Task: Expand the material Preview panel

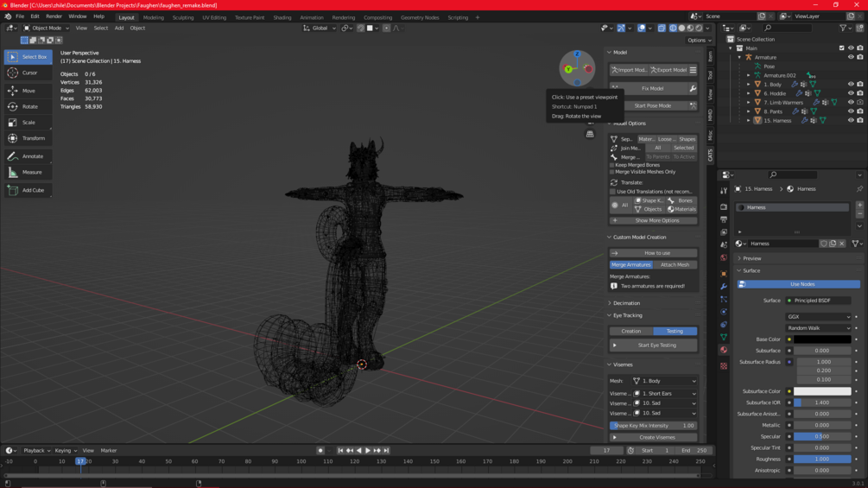Action: click(x=751, y=258)
